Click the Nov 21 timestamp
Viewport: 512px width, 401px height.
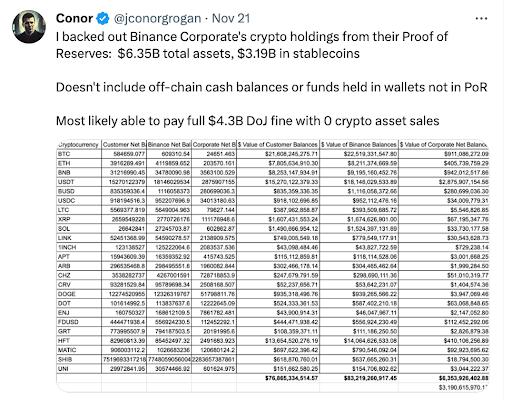[x=231, y=18]
